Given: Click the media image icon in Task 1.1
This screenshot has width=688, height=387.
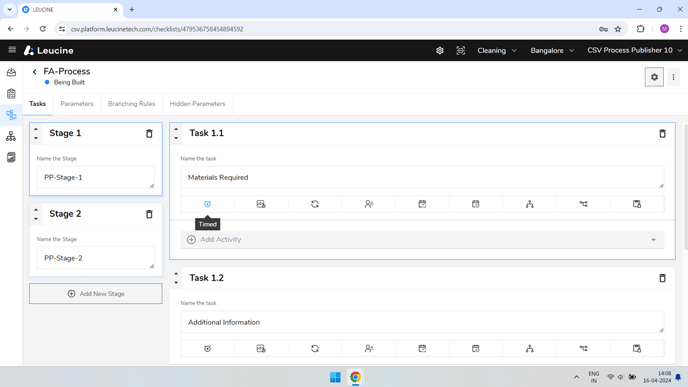Looking at the screenshot, I should click(261, 204).
